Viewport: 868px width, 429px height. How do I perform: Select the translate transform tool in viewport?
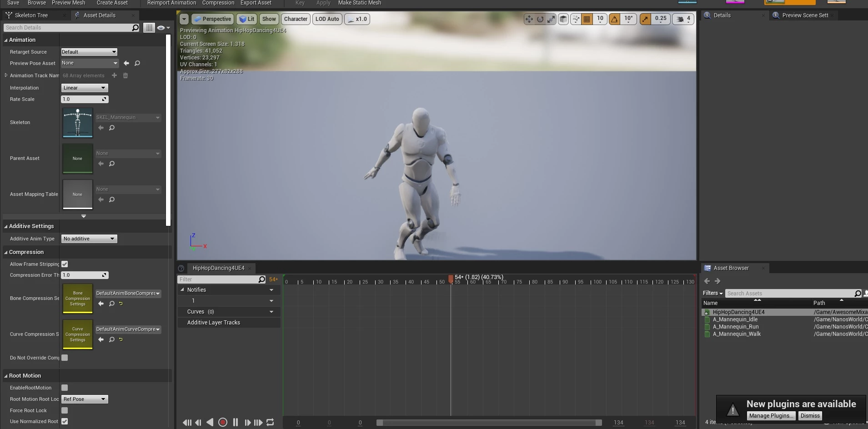529,19
